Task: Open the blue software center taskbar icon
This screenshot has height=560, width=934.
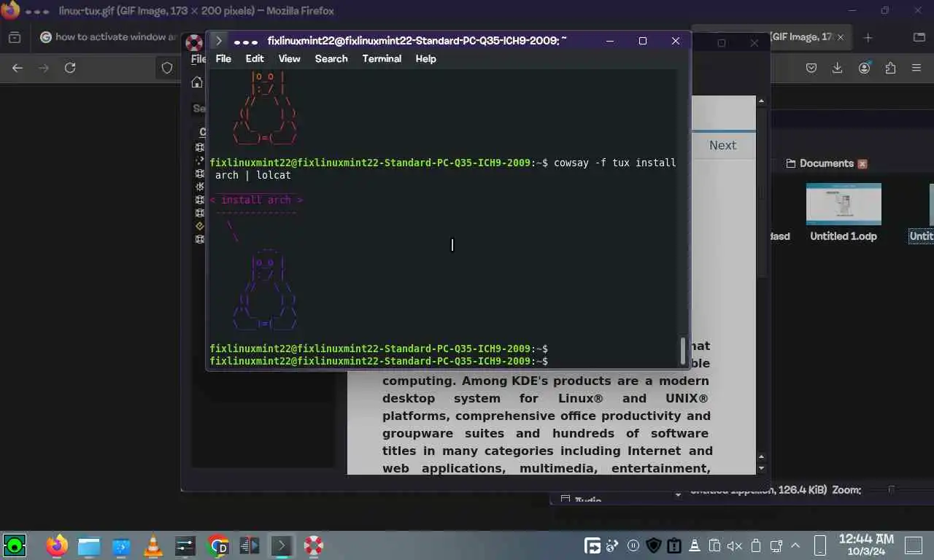Action: (x=121, y=545)
